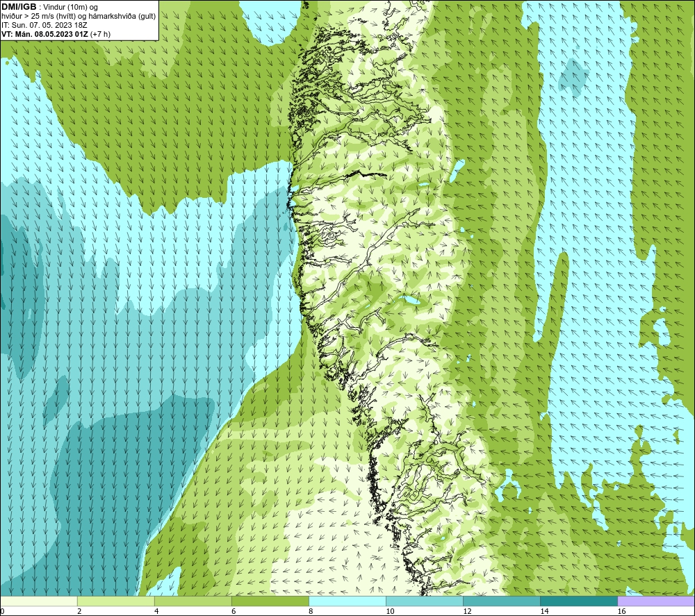
Task: Click the scale label '4'
Action: [156, 612]
